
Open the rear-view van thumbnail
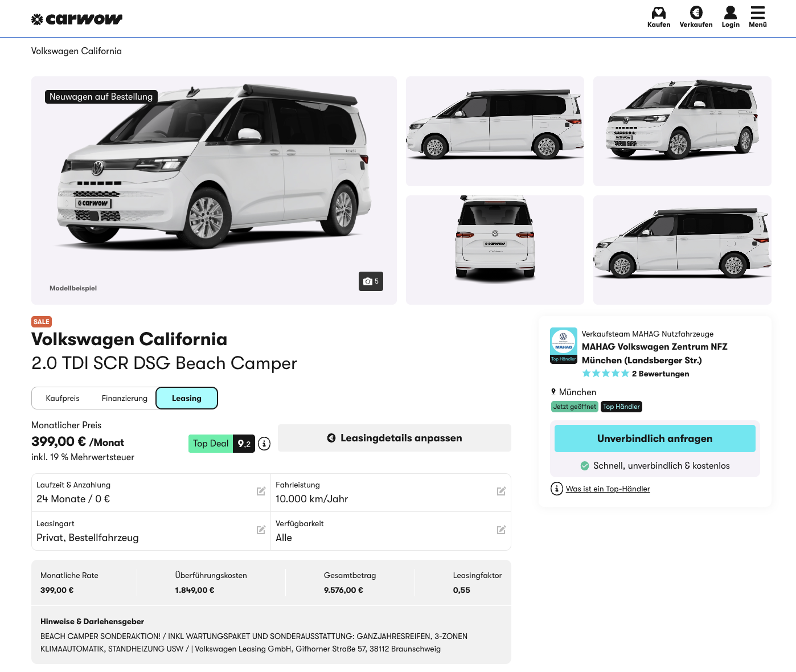[x=495, y=250]
